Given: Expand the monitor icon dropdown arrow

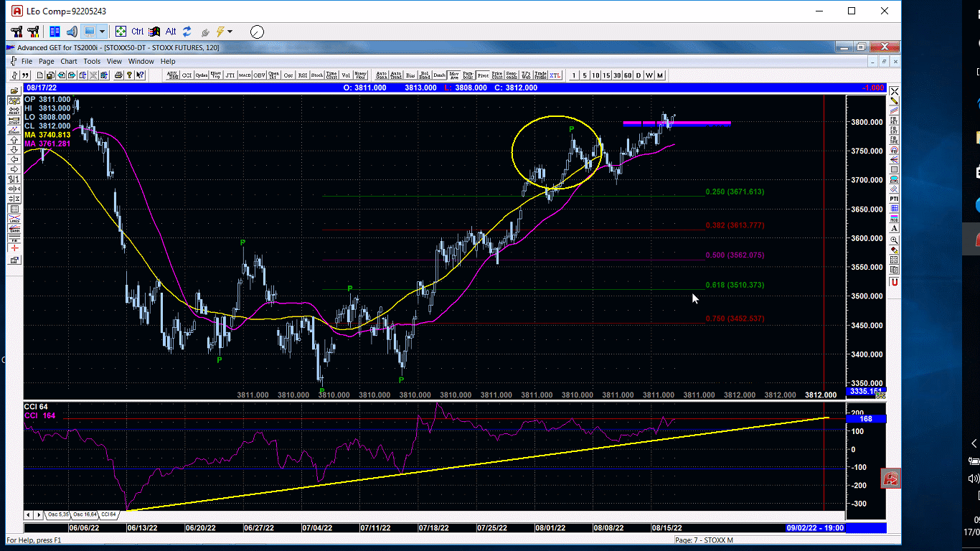Looking at the screenshot, I should [102, 32].
